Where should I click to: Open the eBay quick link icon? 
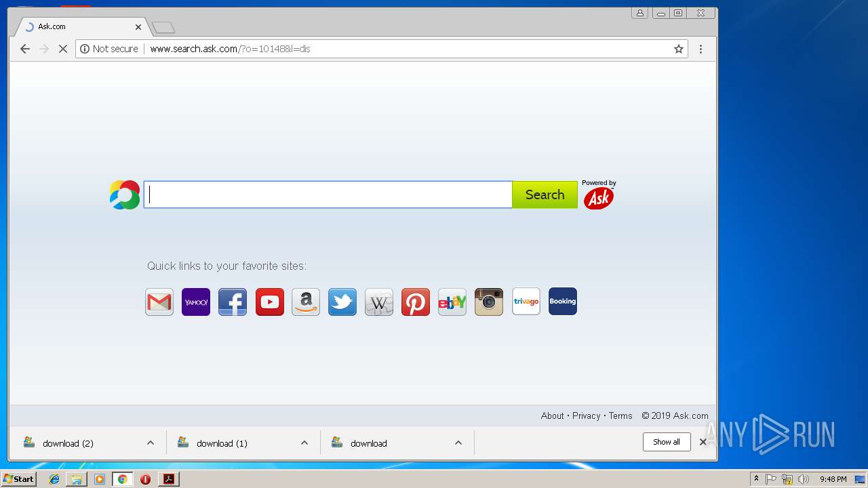tap(452, 302)
